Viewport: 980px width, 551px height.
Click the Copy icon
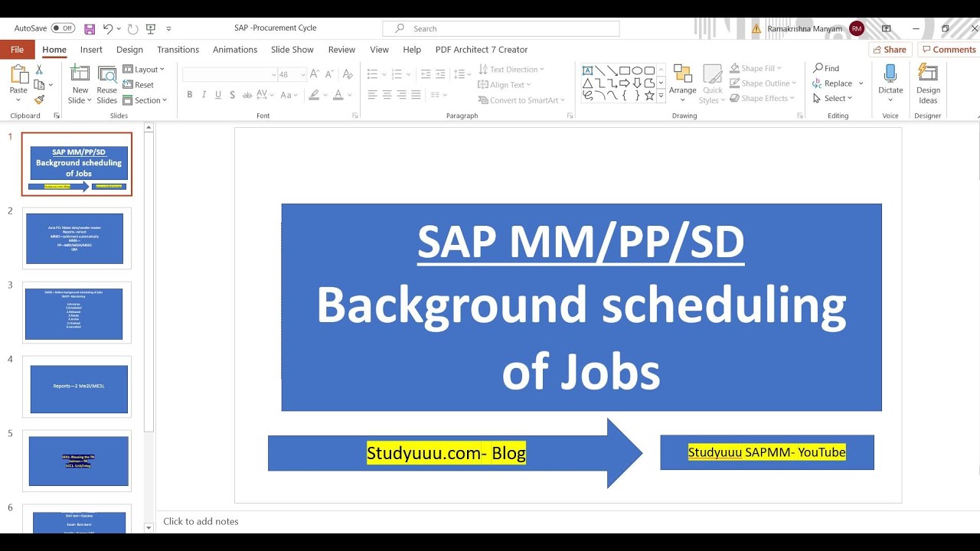(x=40, y=85)
